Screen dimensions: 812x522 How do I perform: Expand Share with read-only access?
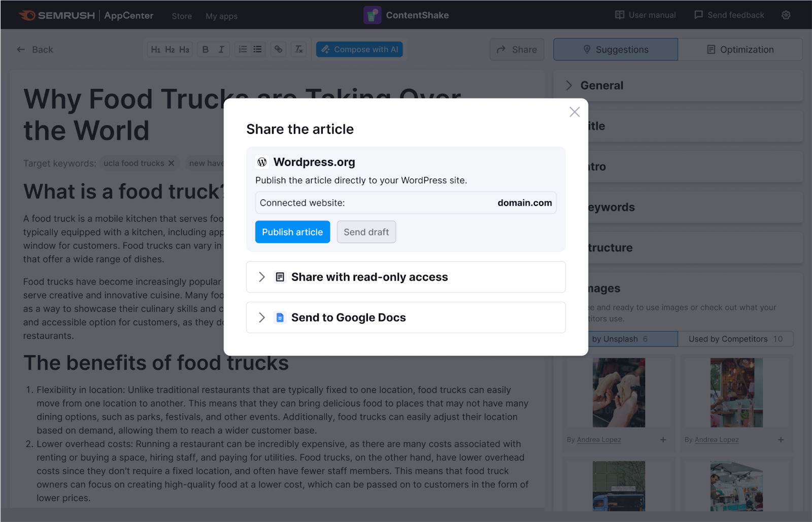click(x=405, y=277)
